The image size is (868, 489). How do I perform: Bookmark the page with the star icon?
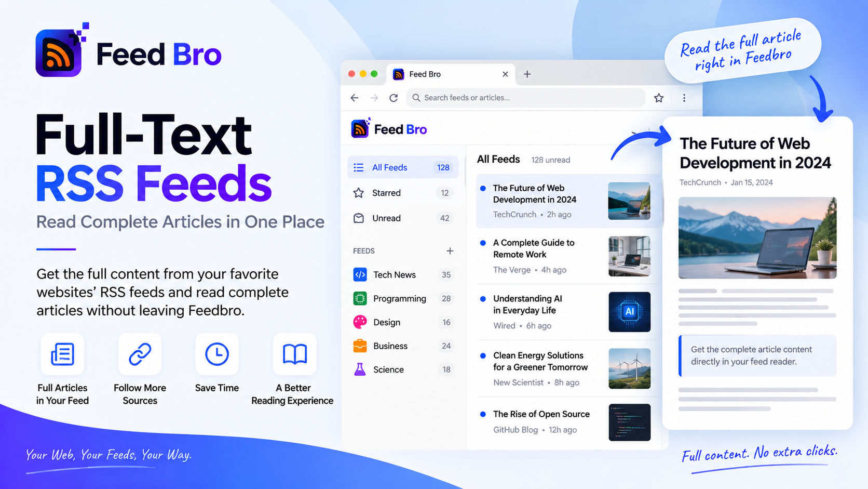659,98
